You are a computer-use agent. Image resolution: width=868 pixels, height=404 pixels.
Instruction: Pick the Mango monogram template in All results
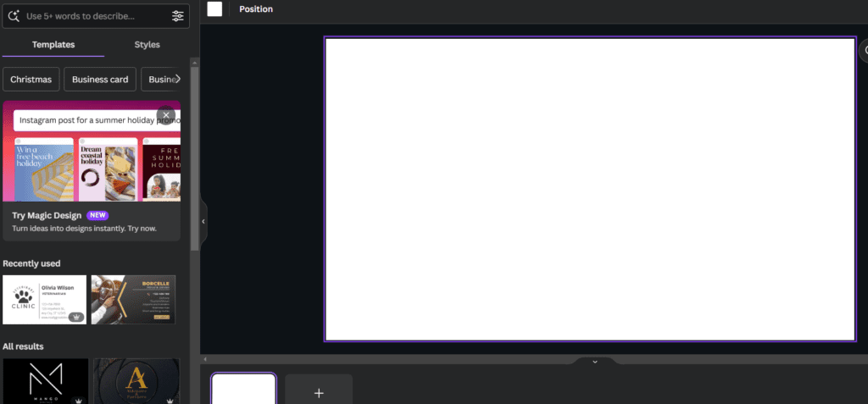(x=46, y=381)
